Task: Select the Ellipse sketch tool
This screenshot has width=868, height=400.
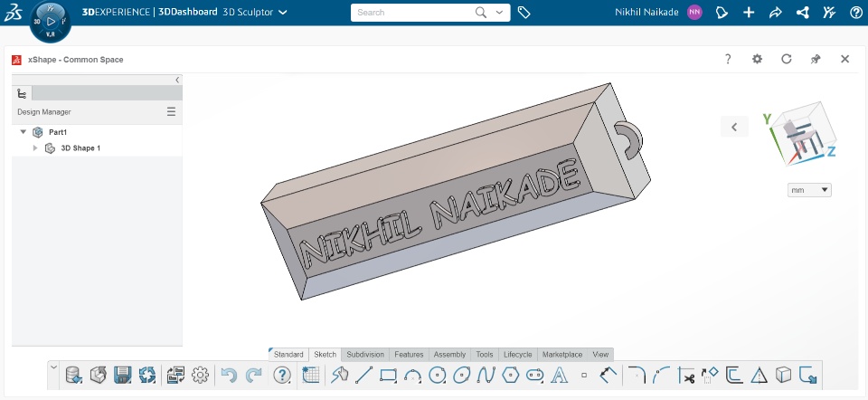Action: [462, 375]
